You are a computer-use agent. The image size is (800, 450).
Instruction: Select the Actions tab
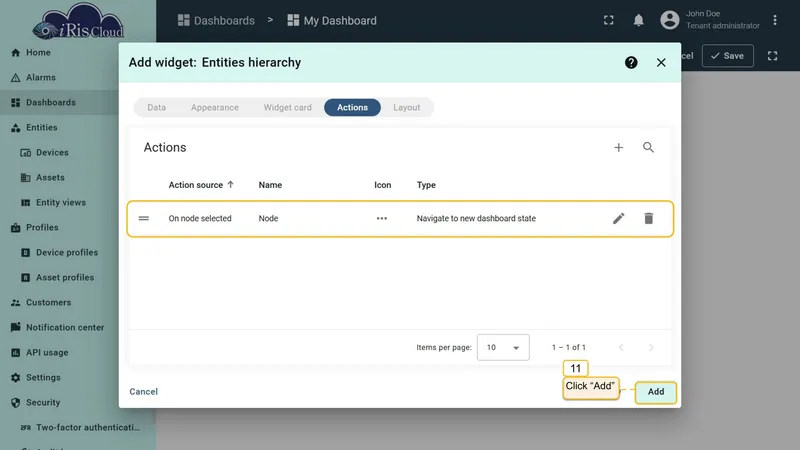353,108
